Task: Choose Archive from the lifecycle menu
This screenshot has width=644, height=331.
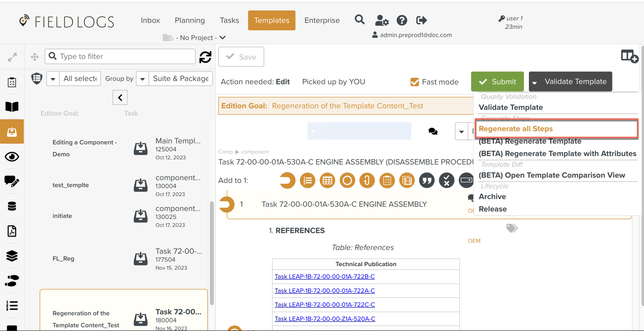Action: pyautogui.click(x=492, y=197)
